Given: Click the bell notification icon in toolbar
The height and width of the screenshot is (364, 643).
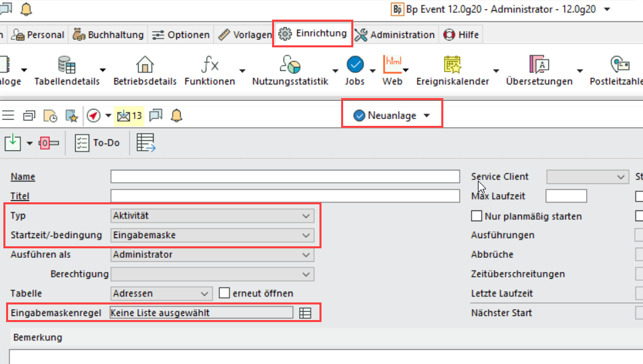Looking at the screenshot, I should pos(177,116).
